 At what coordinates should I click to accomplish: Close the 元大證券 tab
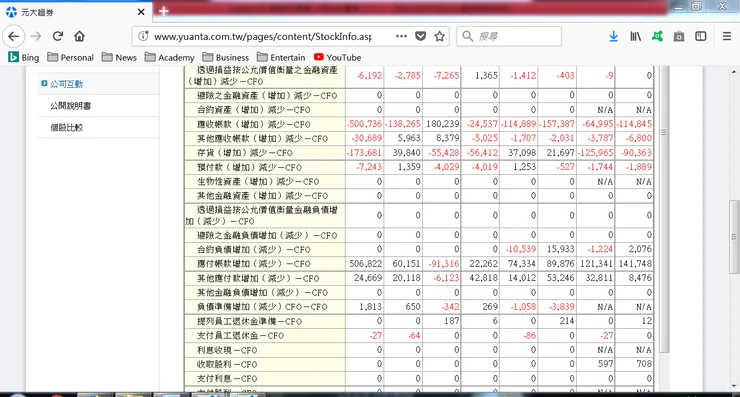pos(141,12)
